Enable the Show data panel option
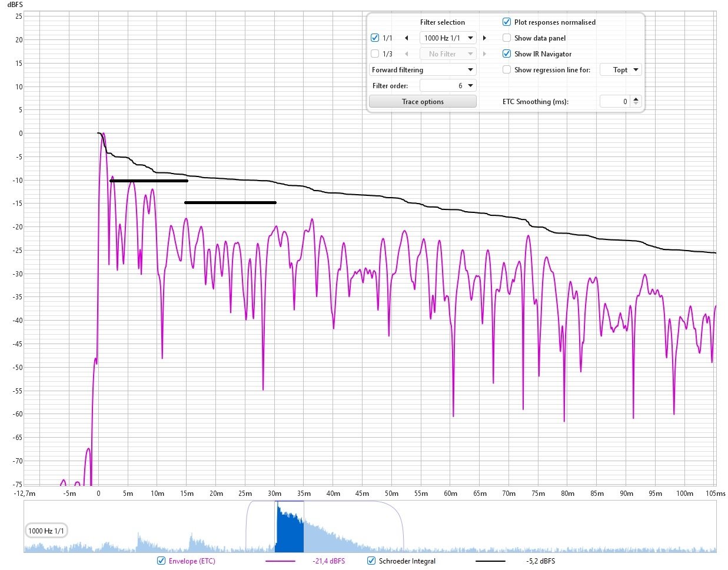This screenshot has width=728, height=570. (x=506, y=38)
